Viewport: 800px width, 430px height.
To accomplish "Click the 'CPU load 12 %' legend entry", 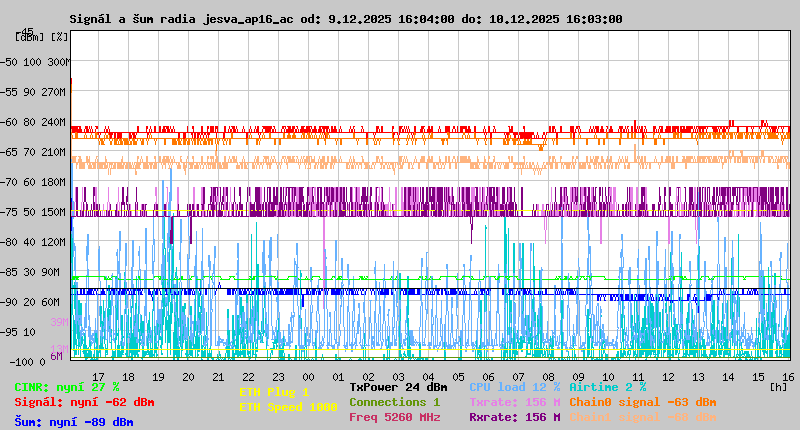I will pyautogui.click(x=515, y=386).
